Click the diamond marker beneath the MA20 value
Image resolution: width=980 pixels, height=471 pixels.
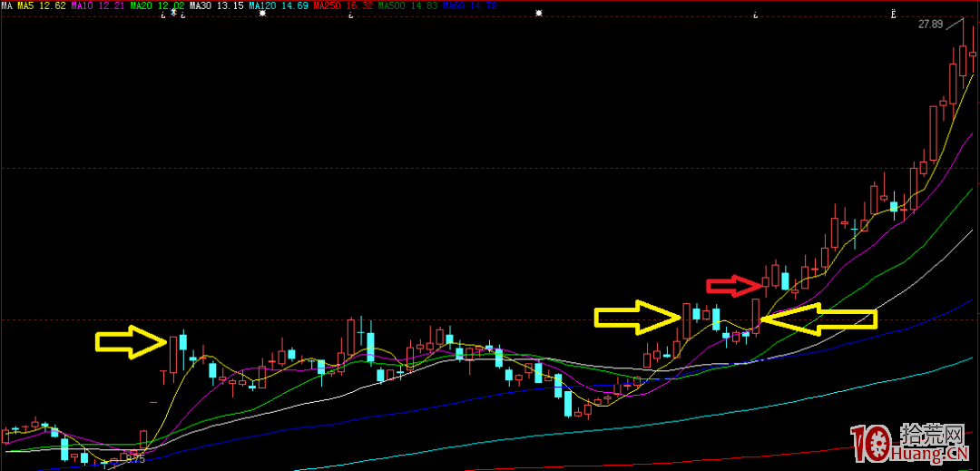pos(173,13)
